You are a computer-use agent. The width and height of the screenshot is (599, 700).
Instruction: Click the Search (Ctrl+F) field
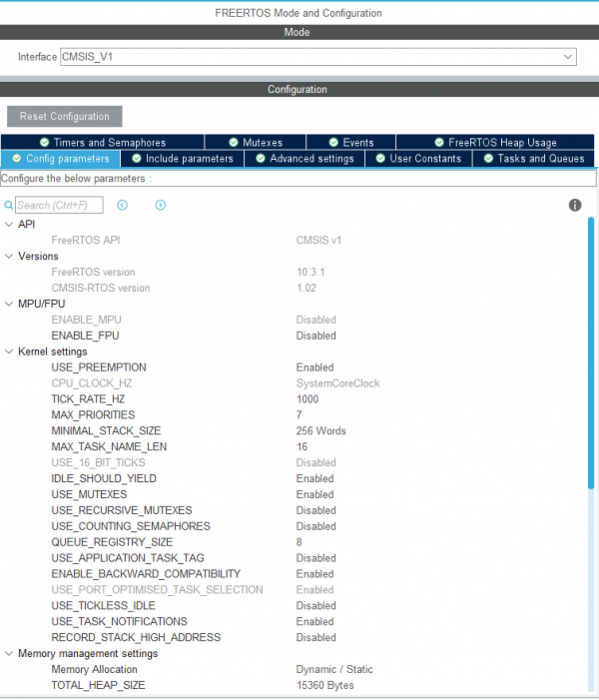(59, 205)
